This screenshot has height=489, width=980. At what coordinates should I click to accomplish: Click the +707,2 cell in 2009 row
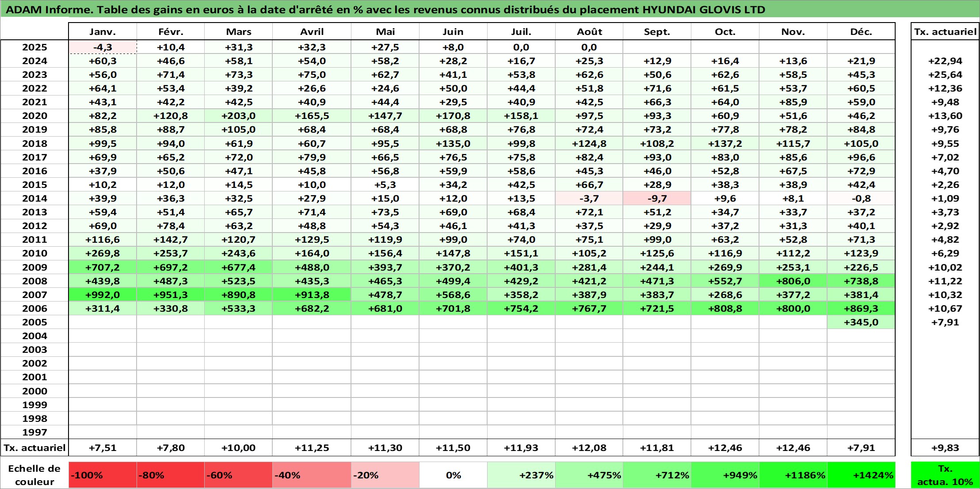click(103, 267)
